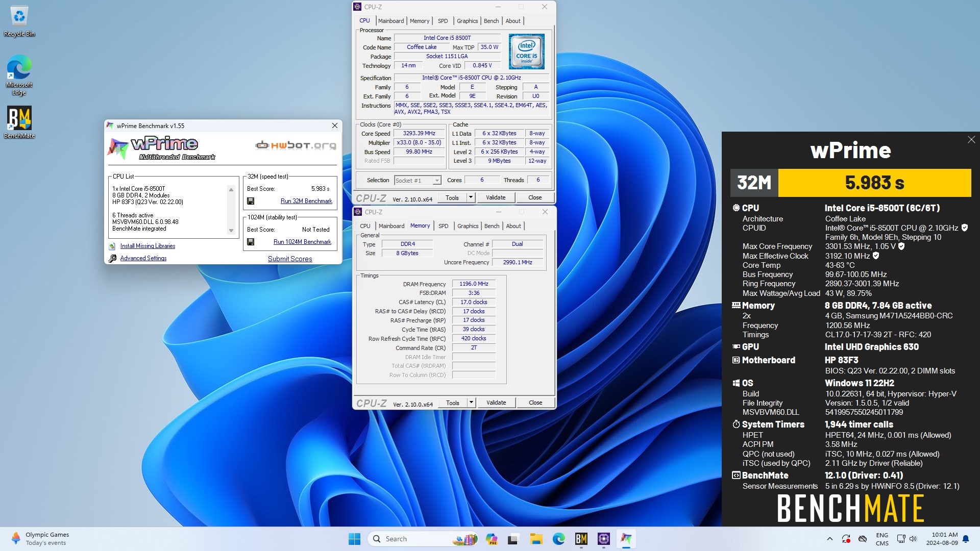Click Tools button in lower CPU-Z

click(x=453, y=403)
